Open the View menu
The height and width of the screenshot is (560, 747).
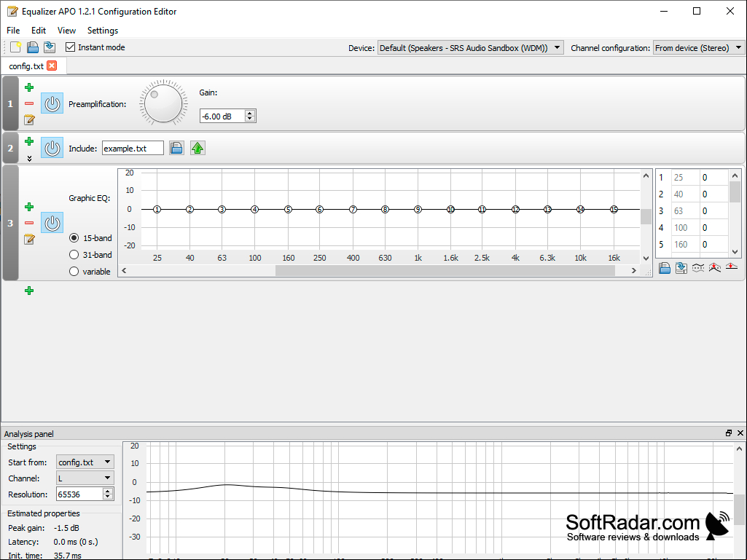[67, 31]
